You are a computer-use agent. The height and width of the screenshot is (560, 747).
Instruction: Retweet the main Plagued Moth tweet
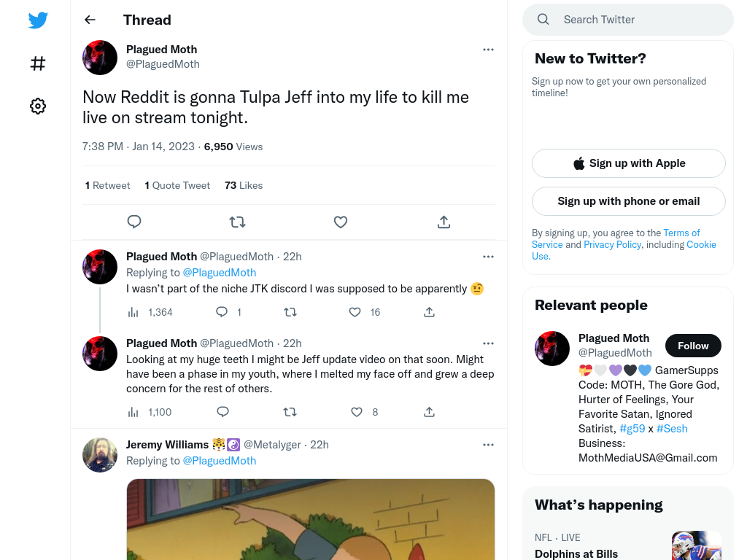click(x=237, y=222)
